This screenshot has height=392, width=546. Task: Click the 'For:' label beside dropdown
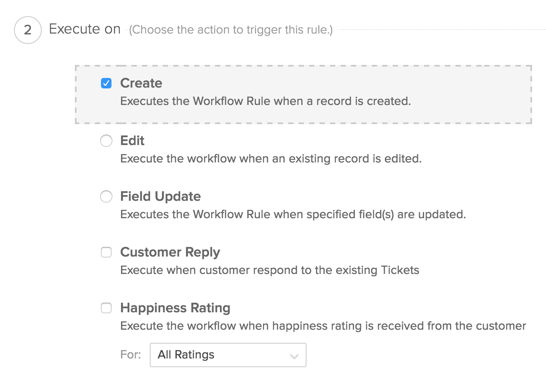click(131, 355)
